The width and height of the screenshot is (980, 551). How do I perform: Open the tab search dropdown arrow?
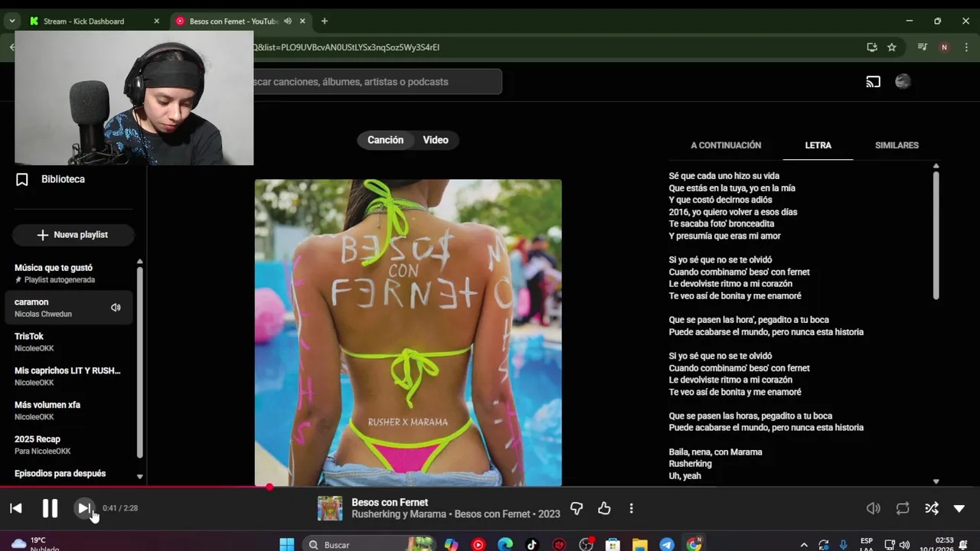(x=12, y=21)
